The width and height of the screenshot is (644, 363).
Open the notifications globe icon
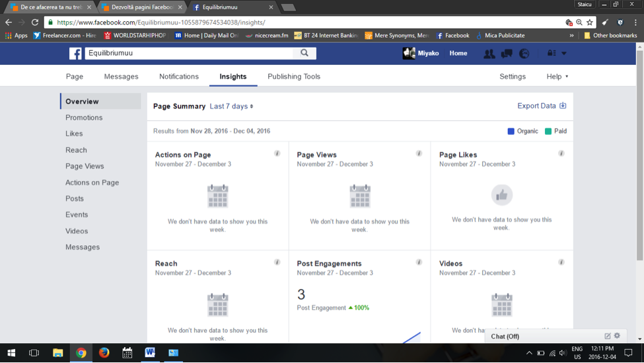pyautogui.click(x=524, y=54)
